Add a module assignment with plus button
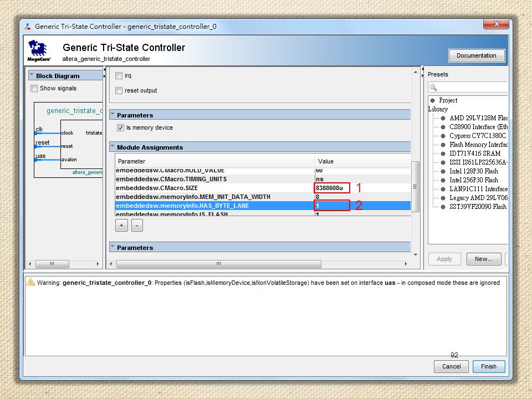532x399 pixels. [x=121, y=226]
